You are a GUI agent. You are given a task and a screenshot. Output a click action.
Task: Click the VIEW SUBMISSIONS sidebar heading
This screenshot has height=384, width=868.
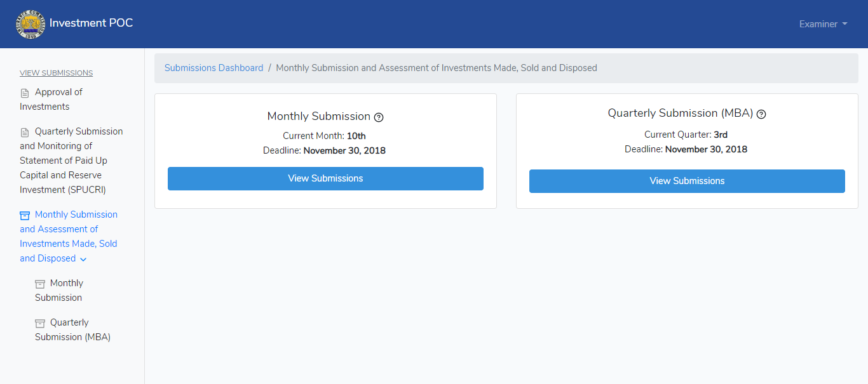click(x=56, y=73)
